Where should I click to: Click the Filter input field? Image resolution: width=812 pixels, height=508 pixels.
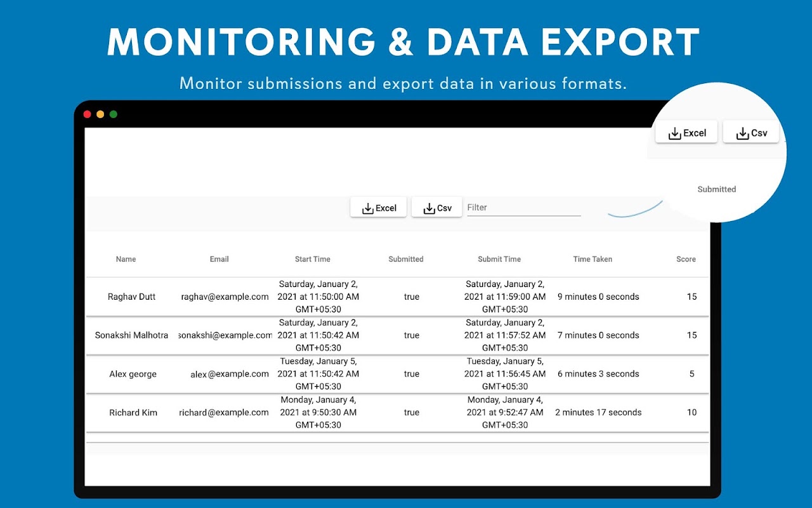524,208
